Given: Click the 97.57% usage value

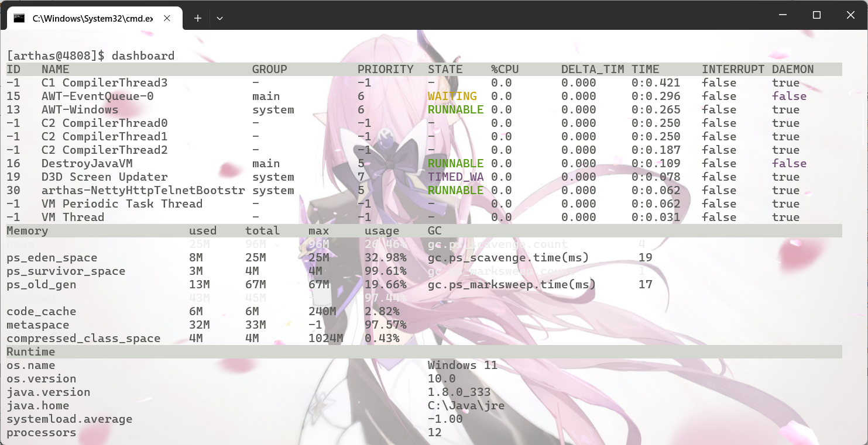Looking at the screenshot, I should tap(386, 325).
